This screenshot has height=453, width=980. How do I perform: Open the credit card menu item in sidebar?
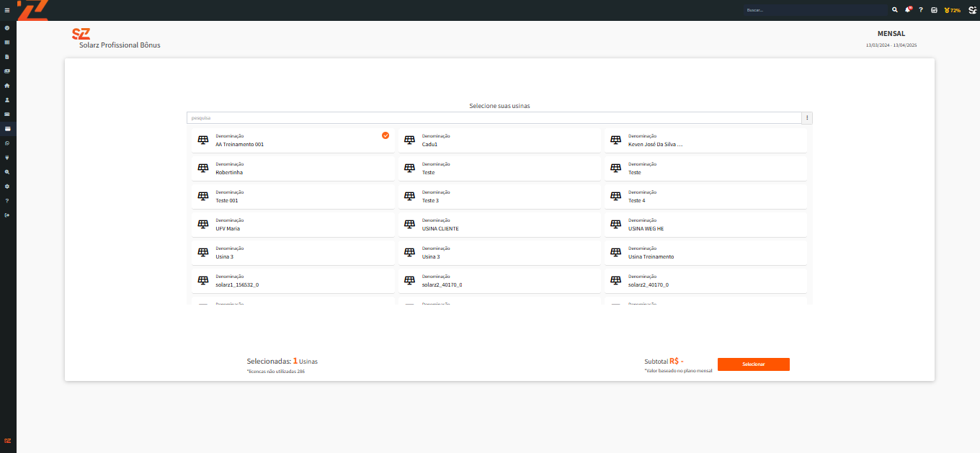click(x=7, y=129)
